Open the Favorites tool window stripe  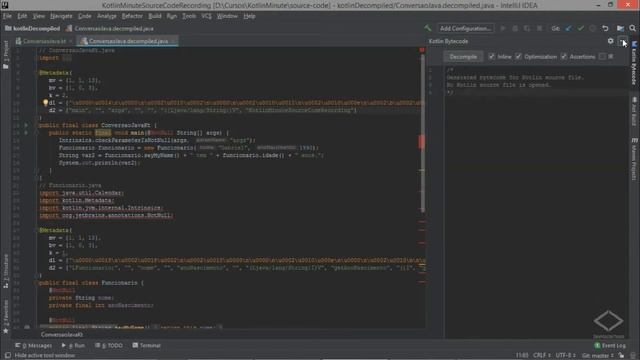click(x=6, y=317)
